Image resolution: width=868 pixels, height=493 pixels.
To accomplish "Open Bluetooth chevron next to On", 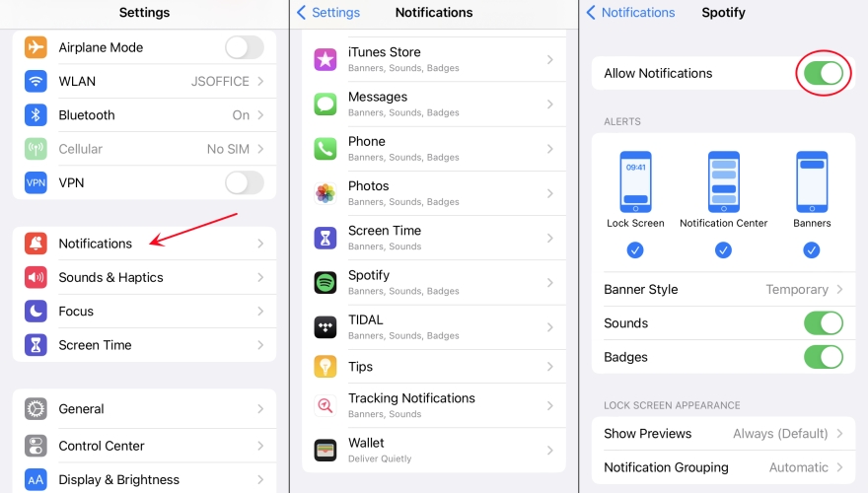I will (x=260, y=115).
